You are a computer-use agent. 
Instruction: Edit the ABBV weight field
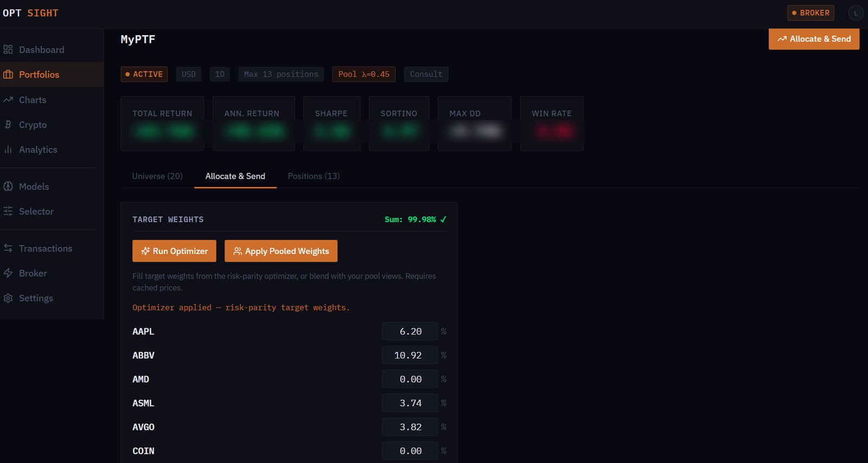(x=410, y=355)
